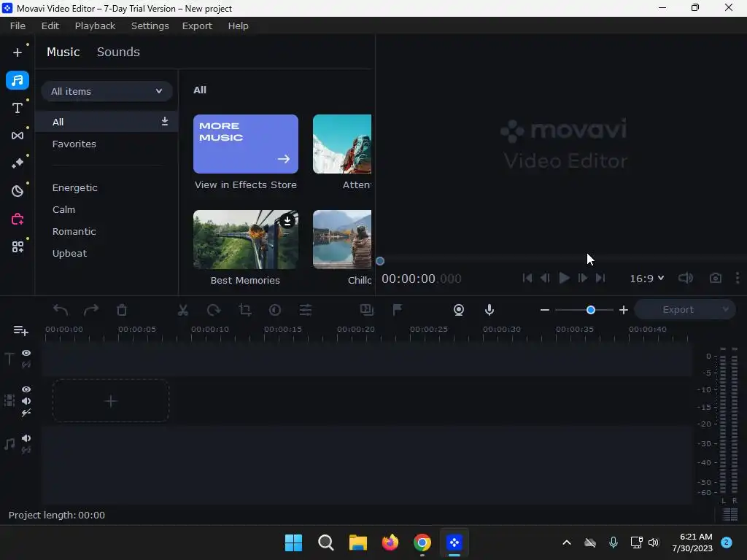Viewport: 747px width, 560px height.
Task: Open Chrome from the taskbar
Action: pos(422,542)
